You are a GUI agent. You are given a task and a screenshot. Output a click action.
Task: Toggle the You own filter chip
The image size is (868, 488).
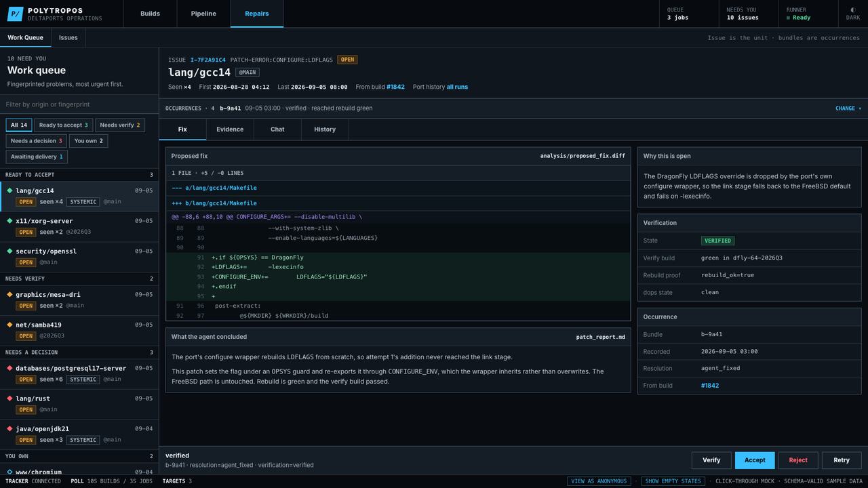(89, 141)
